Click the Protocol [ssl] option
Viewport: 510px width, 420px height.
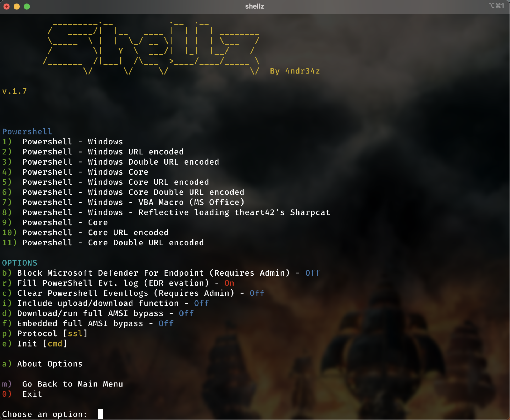pos(45,334)
